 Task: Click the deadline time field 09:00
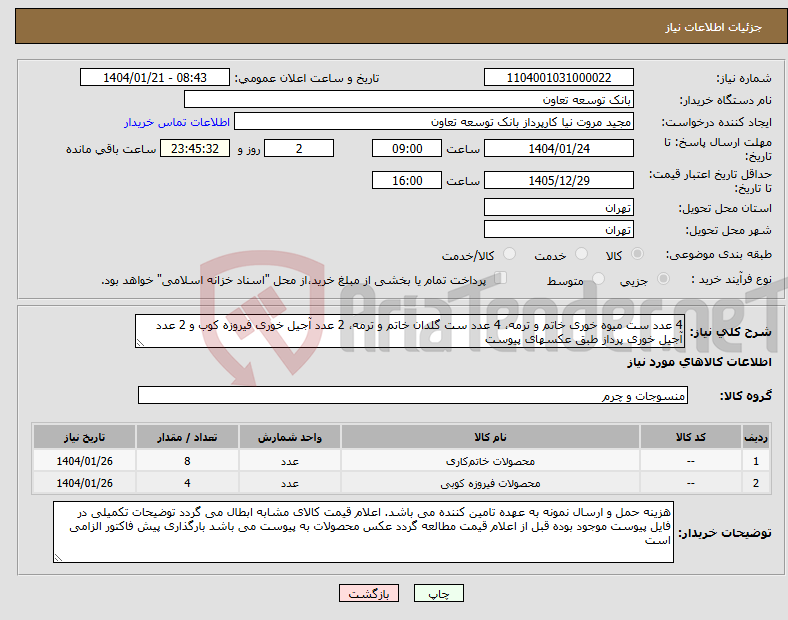407,148
